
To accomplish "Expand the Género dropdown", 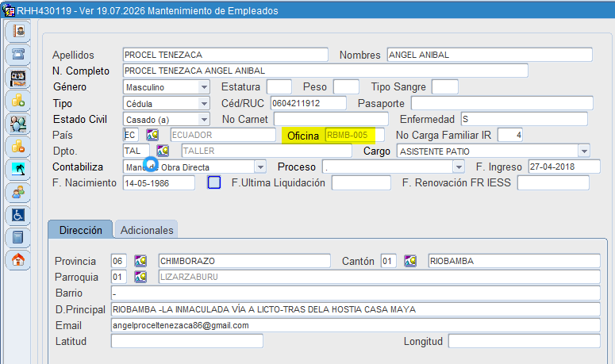I will click(x=204, y=87).
